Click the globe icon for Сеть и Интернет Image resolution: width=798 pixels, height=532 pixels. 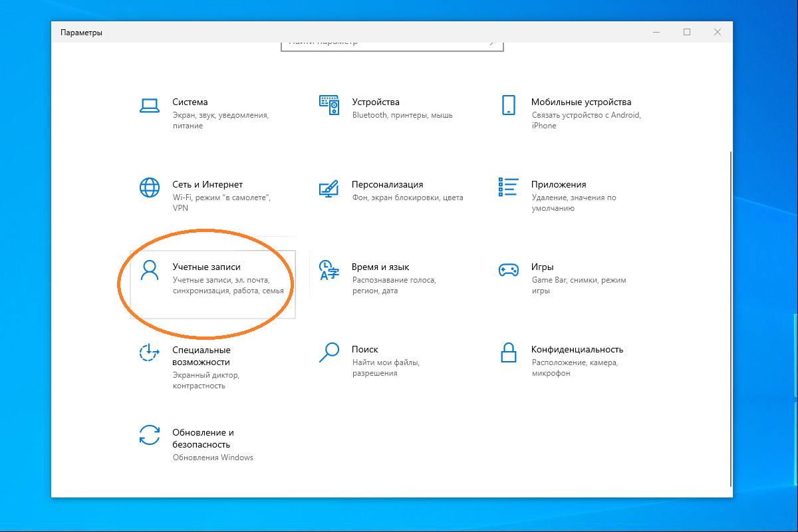[150, 188]
